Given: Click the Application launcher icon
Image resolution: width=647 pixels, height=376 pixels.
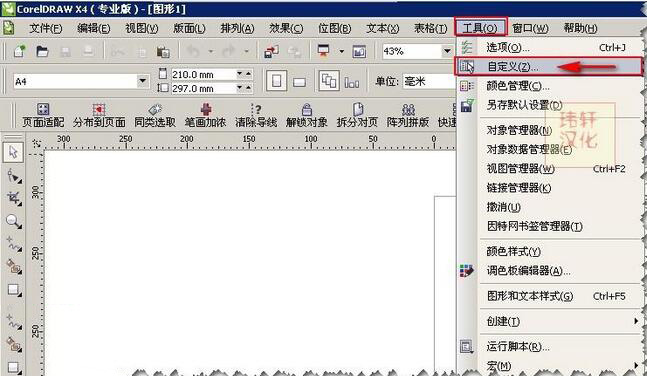Looking at the screenshot, I should point(323,51).
